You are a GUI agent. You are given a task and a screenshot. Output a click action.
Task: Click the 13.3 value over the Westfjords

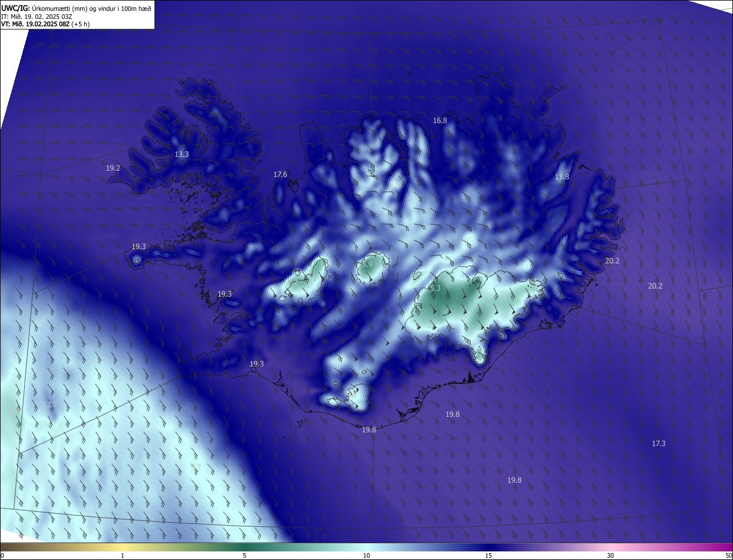pos(182,155)
